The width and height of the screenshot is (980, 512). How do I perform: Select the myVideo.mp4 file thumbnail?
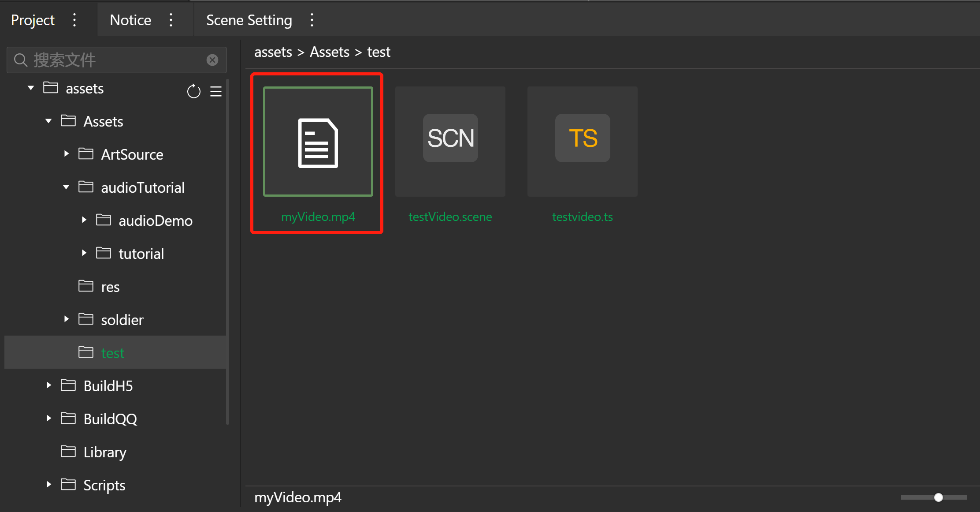pos(318,141)
